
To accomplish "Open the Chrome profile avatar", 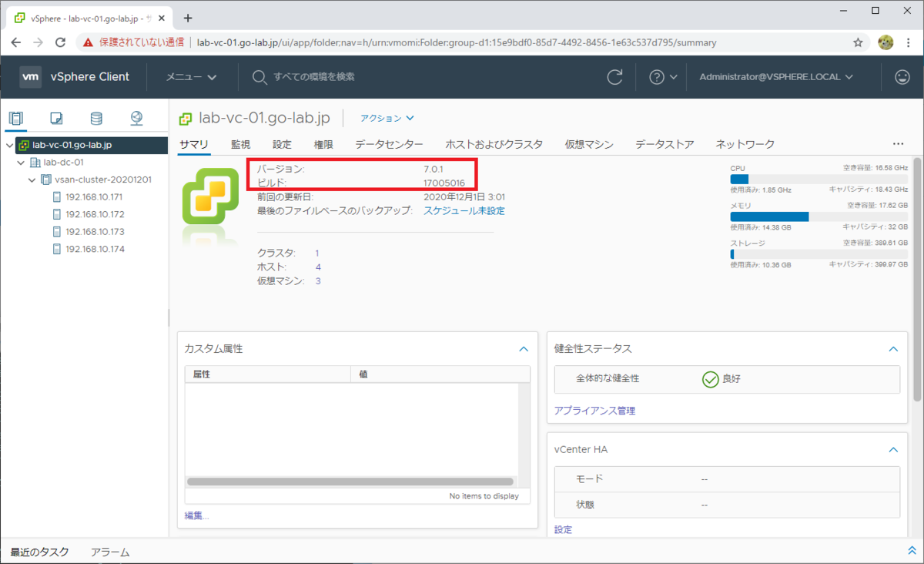I will coord(885,42).
